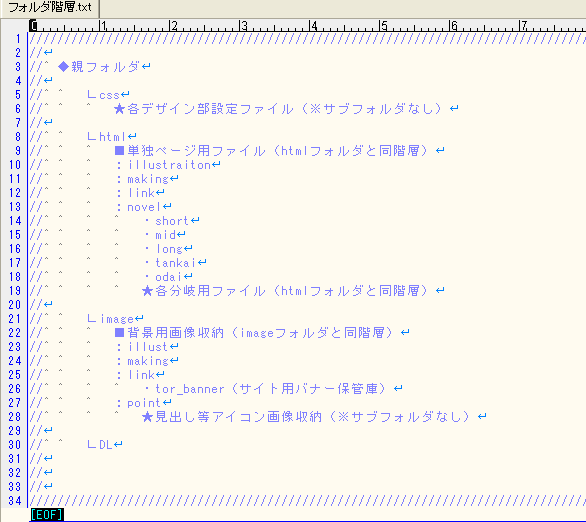The image size is (586, 522).
Task: Click the text ∟html
Action: coord(106,137)
